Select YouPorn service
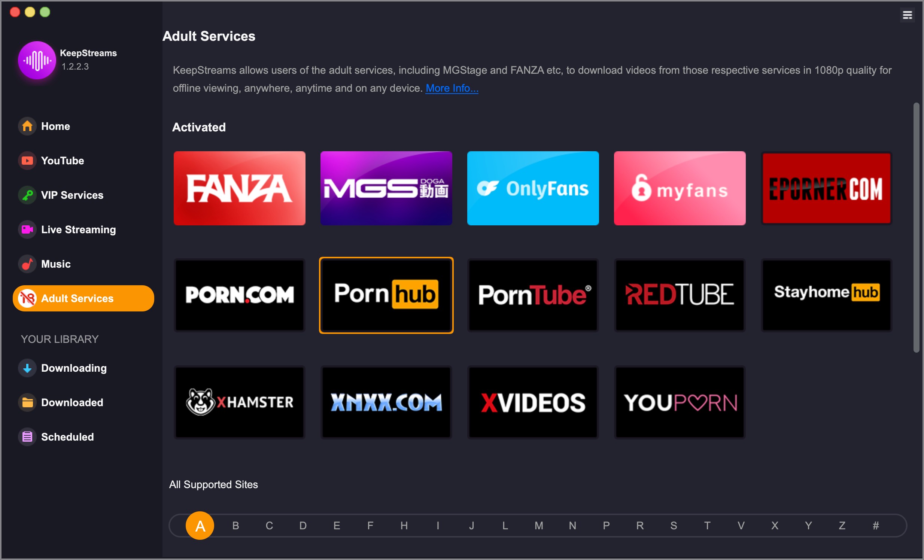 click(681, 402)
